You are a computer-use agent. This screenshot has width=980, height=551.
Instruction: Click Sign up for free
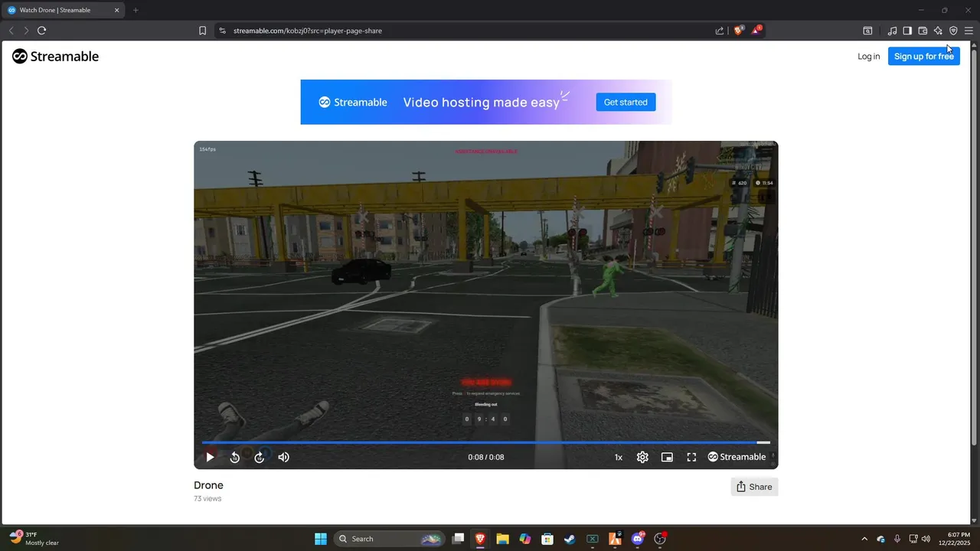pyautogui.click(x=923, y=57)
